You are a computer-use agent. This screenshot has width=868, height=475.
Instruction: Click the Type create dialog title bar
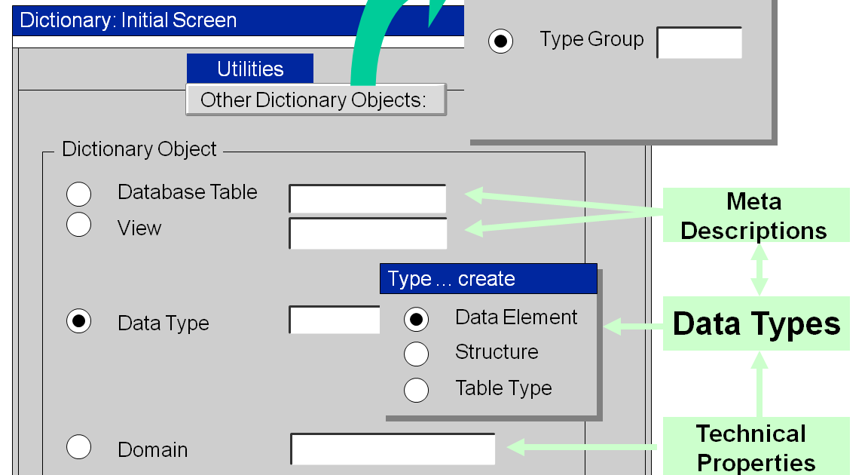click(x=487, y=278)
